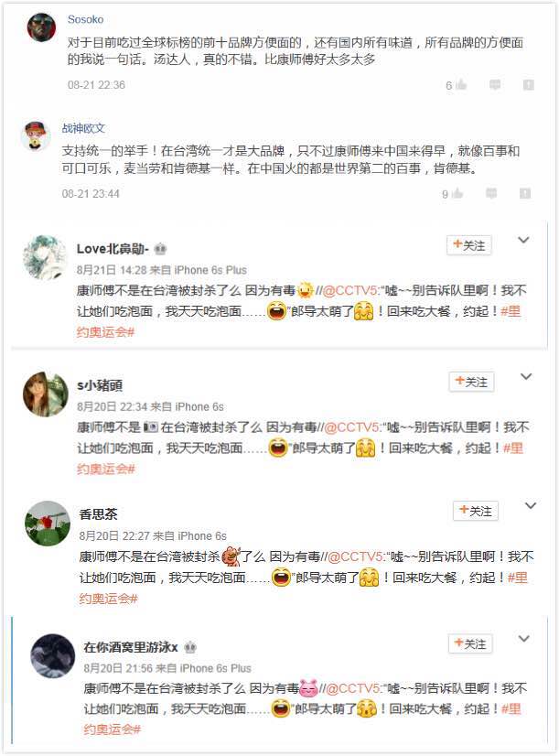
Task: Like 战神欧文's comment with thumbs-up
Action: [457, 194]
